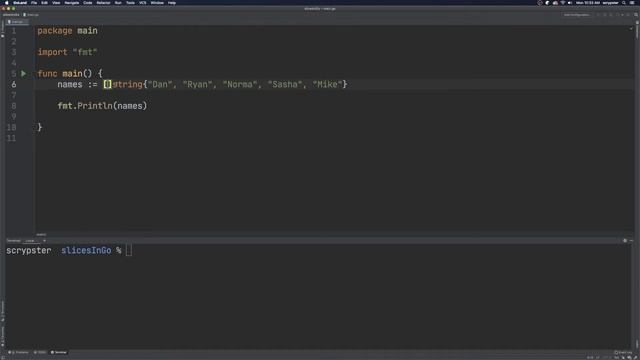The image size is (640, 360).
Task: Open the Code menu
Action: click(x=88, y=3)
